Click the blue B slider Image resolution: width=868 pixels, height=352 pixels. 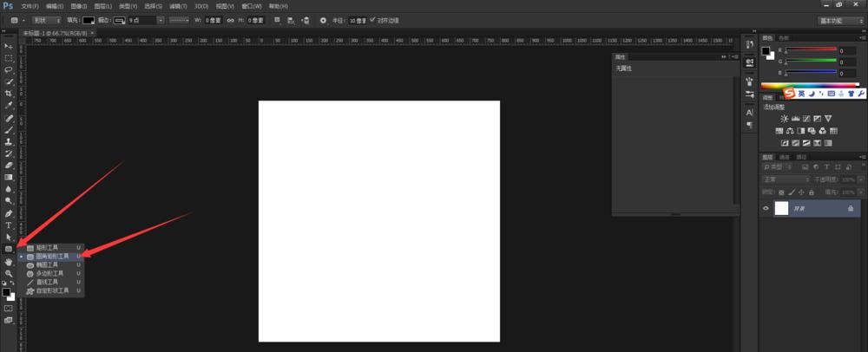click(811, 72)
